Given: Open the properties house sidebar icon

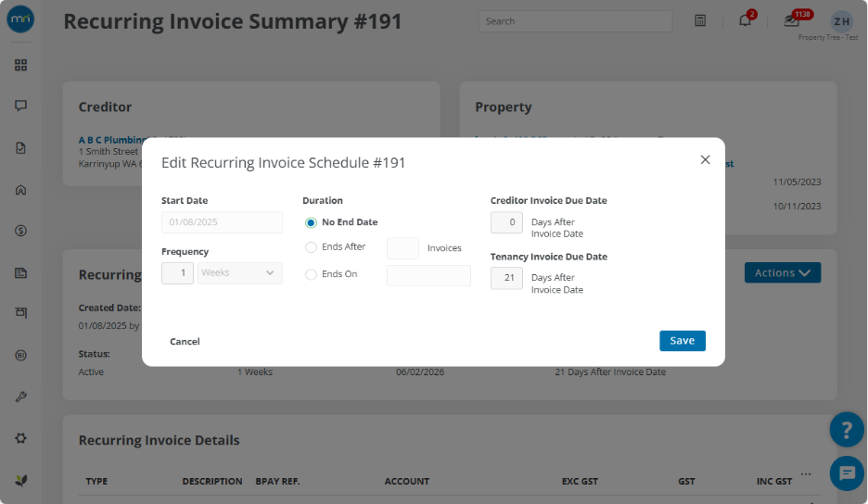Looking at the screenshot, I should click(20, 190).
